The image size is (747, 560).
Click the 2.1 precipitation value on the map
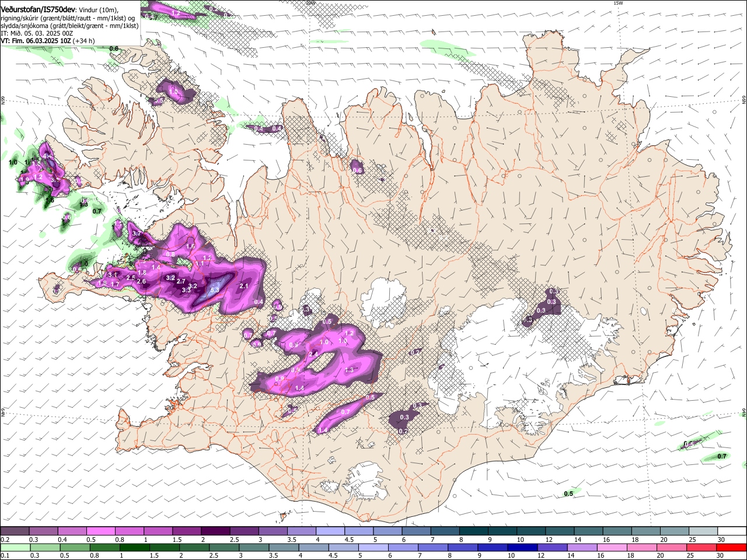pos(244,286)
